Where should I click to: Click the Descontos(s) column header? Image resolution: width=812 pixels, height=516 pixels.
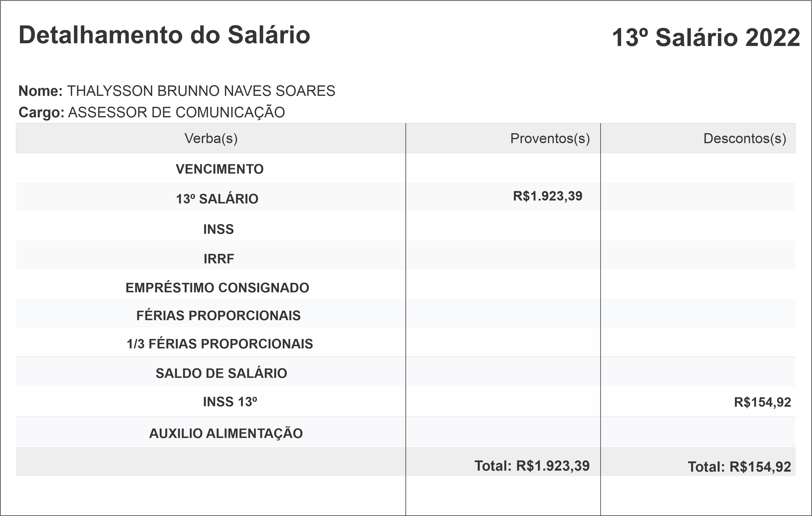pos(745,139)
